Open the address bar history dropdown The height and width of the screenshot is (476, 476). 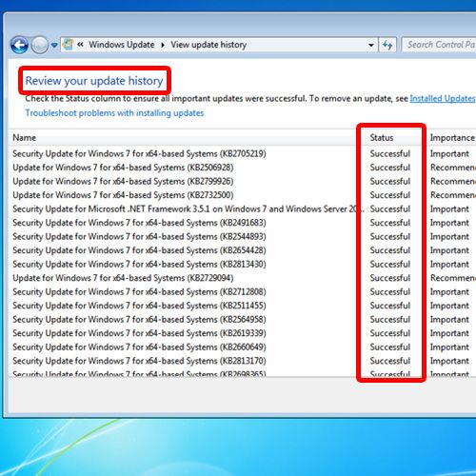click(x=370, y=45)
